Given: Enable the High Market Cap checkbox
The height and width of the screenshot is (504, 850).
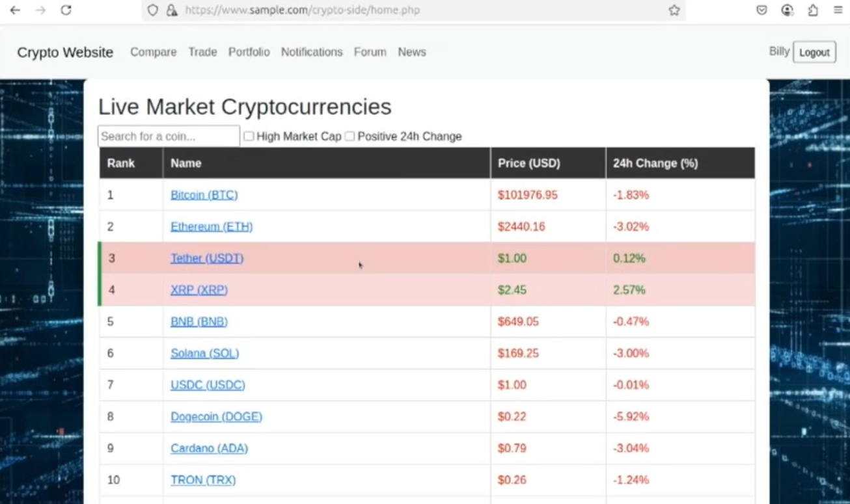Looking at the screenshot, I should (249, 137).
